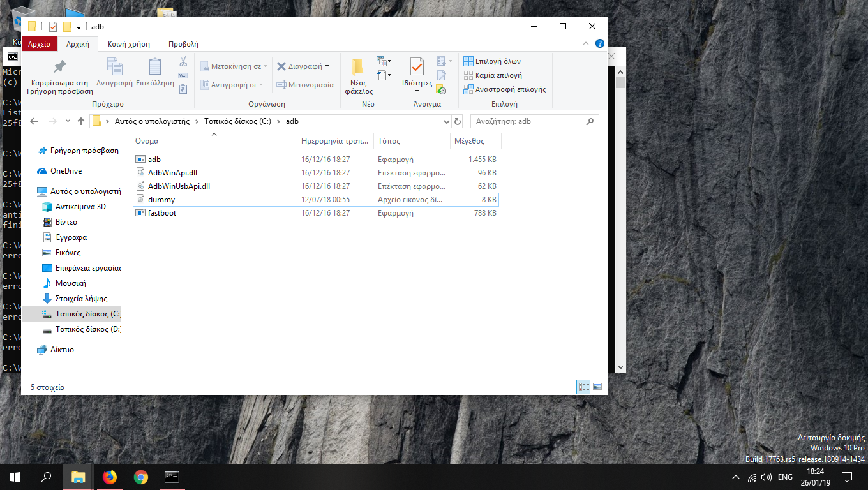The image size is (868, 490).
Task: Select the fastboot application file
Action: [x=161, y=213]
